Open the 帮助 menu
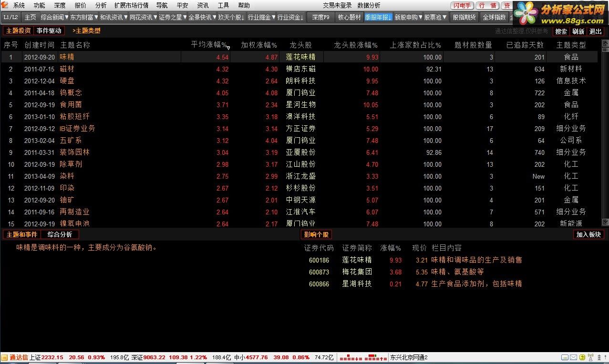Viewport: 609px width, 364px height. pos(244,5)
